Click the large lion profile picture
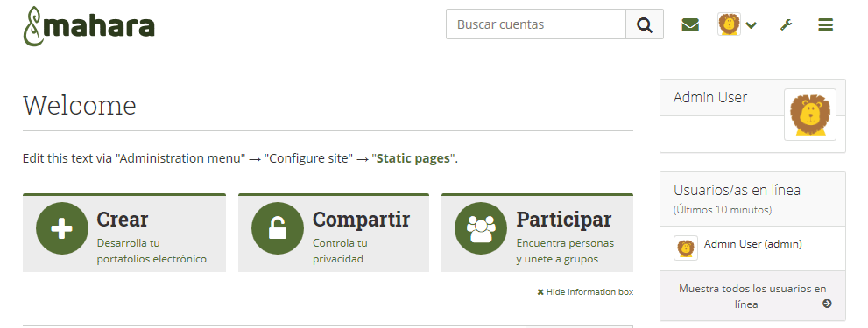This screenshot has width=868, height=328. coord(810,115)
